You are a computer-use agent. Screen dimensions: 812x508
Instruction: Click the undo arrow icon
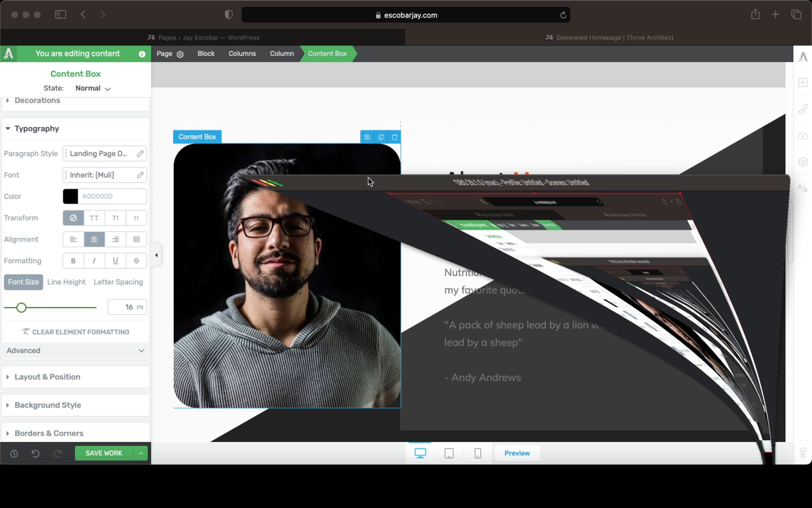35,453
